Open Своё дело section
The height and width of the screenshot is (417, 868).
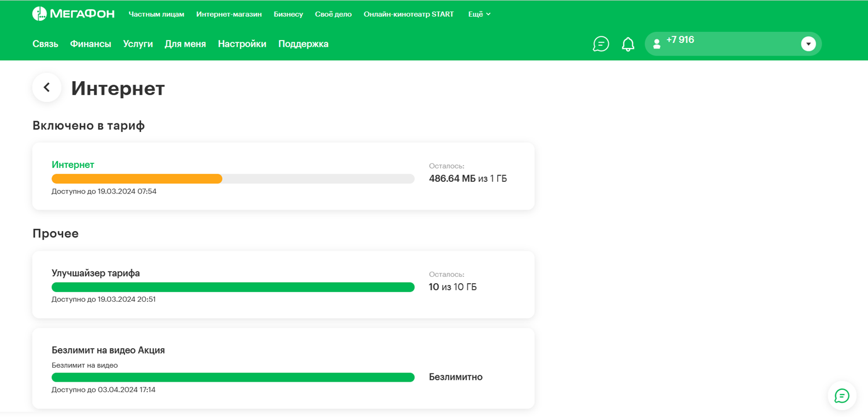pos(333,14)
